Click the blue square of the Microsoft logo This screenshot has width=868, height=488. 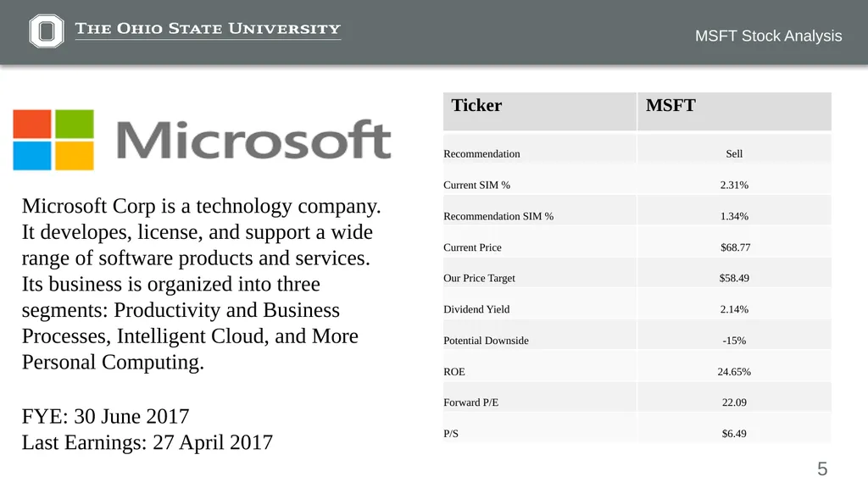32,156
